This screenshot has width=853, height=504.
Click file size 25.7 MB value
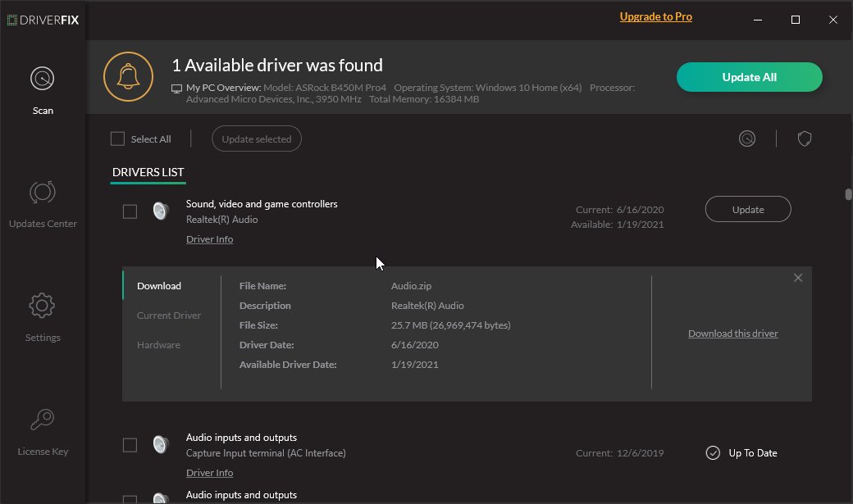[450, 325]
